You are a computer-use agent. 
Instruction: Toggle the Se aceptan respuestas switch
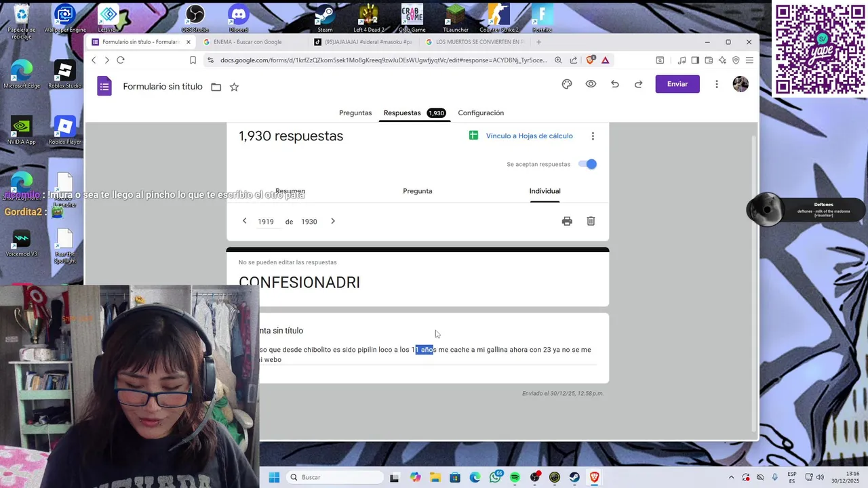[587, 164]
